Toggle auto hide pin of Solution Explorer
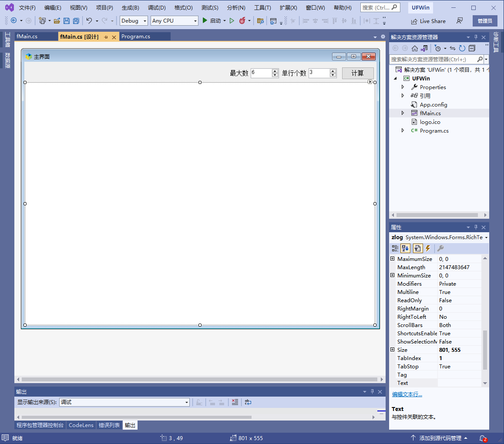 click(x=476, y=37)
